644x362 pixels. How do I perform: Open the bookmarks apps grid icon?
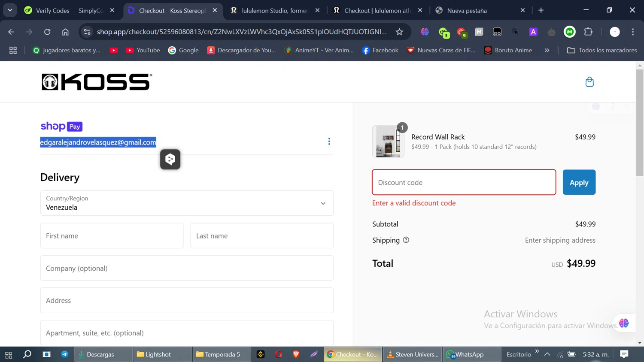click(13, 50)
